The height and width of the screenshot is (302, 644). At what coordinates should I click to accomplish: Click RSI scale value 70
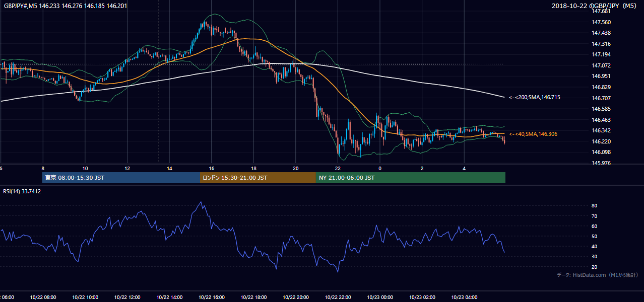594,216
